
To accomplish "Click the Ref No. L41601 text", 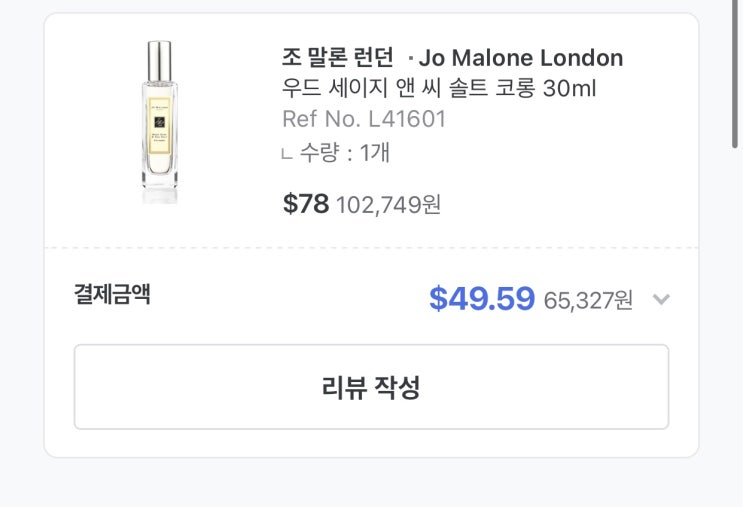I will pos(364,119).
